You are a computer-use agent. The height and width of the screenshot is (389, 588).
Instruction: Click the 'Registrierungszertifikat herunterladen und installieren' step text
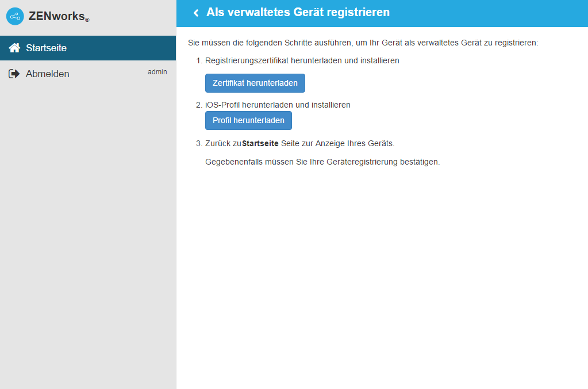[302, 60]
